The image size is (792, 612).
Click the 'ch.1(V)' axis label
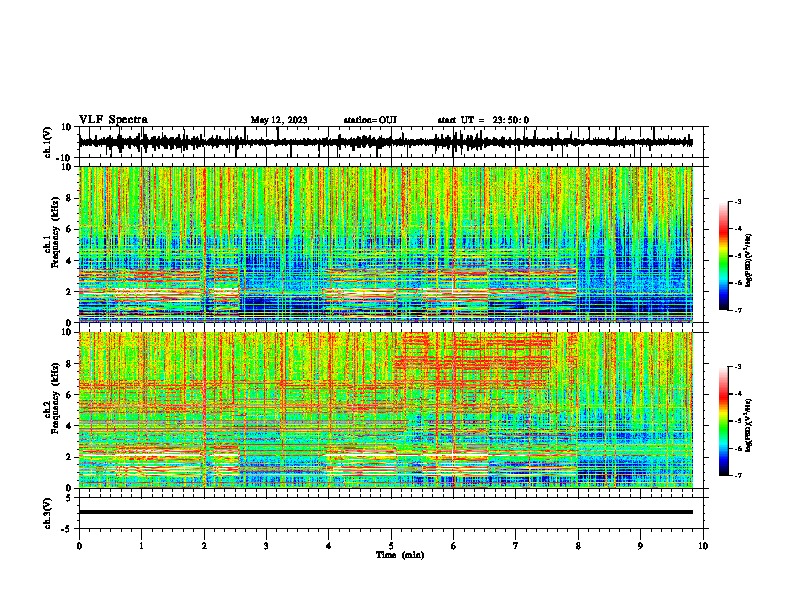coord(48,142)
